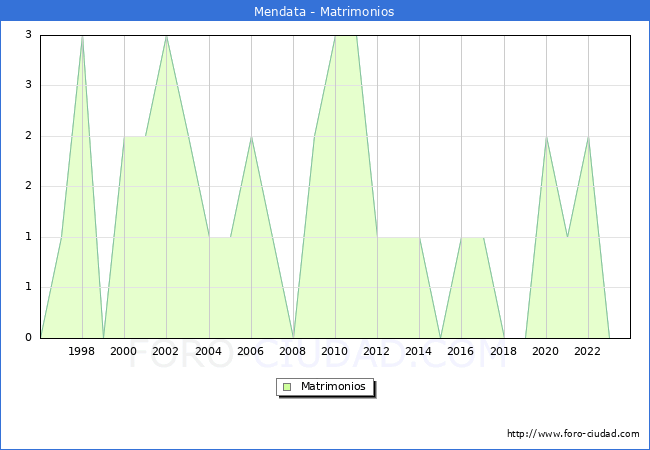Open the foro-ciudad.com link
Viewport: 650px width, 450px height.
point(573,434)
